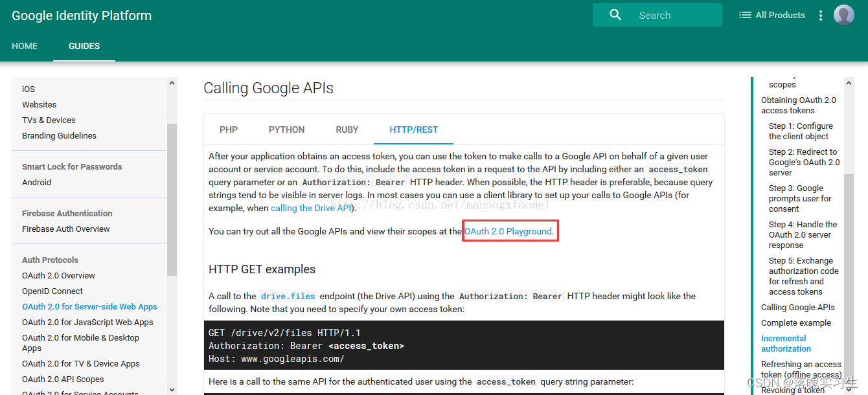Jump to Incremental authorization section
Screen dimensions: 868x395
coord(784,343)
